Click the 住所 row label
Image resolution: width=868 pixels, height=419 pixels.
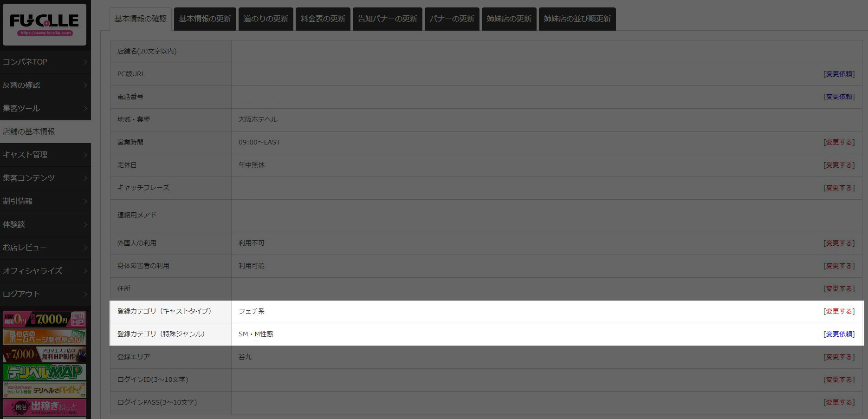pos(124,288)
